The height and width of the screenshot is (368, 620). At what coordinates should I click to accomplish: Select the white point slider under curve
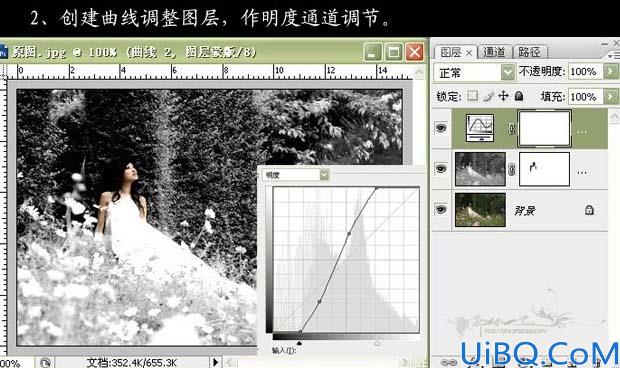click(377, 343)
